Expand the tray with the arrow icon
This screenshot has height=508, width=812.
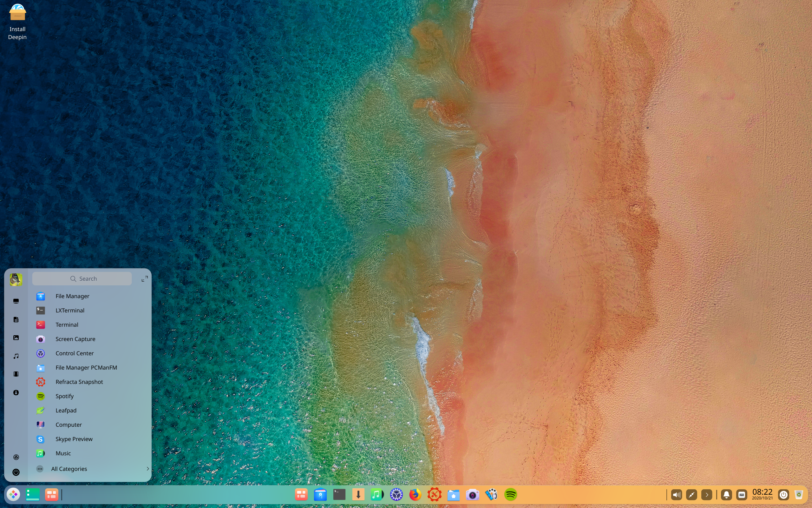tap(707, 495)
